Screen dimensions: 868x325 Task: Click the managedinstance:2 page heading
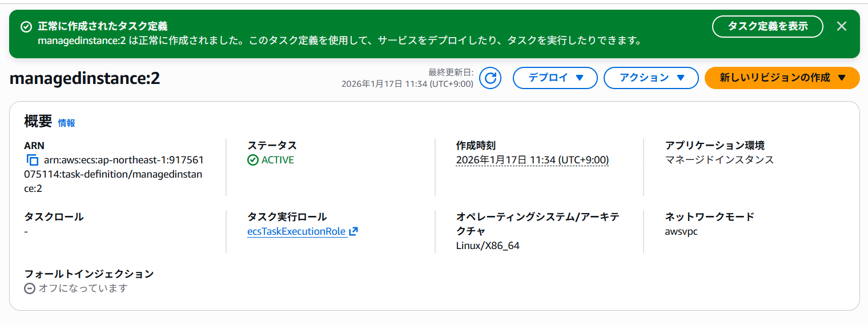tap(85, 79)
